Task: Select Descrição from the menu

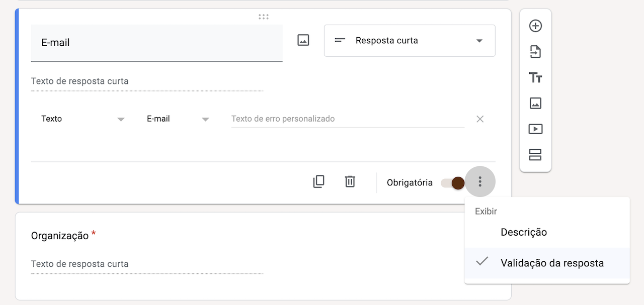Action: coord(524,232)
